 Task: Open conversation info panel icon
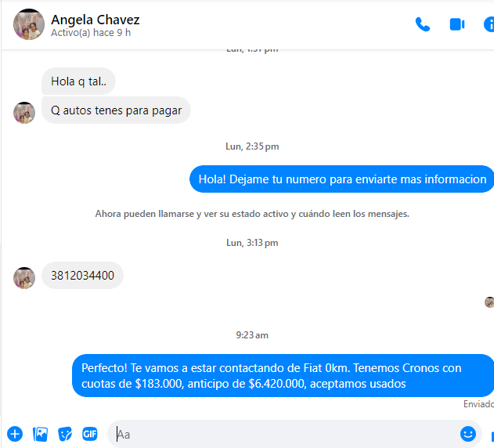coord(489,24)
